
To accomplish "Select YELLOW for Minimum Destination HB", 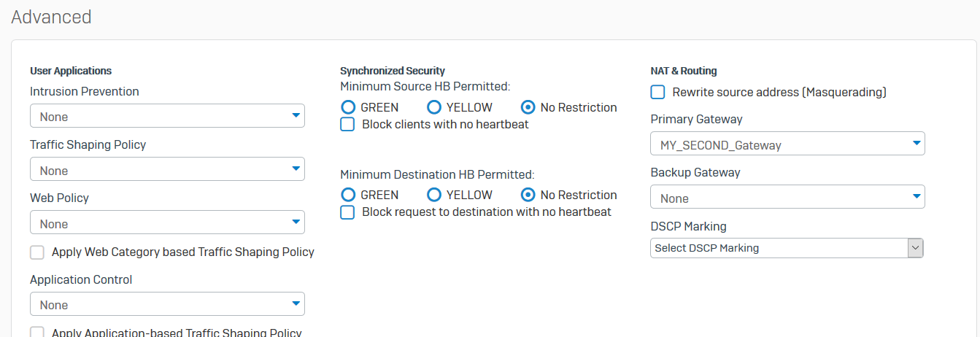I will [434, 195].
